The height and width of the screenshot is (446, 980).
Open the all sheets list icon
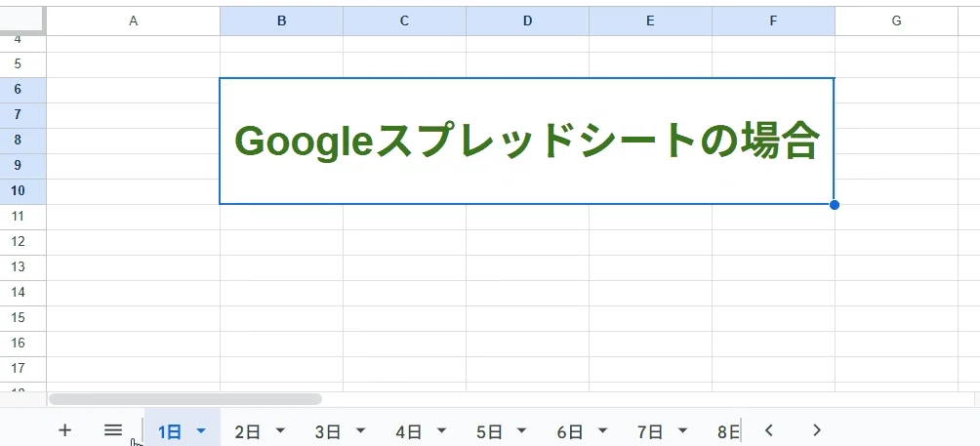pos(112,429)
